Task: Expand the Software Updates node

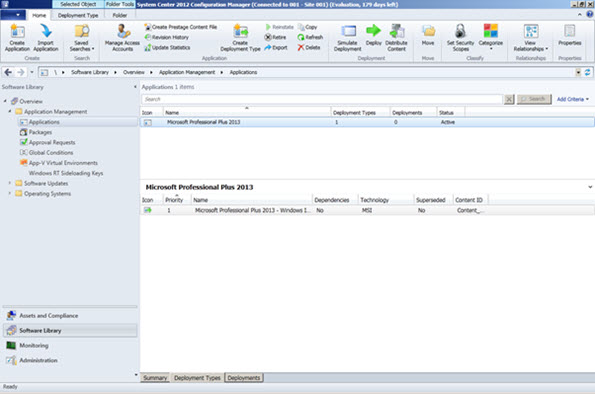Action: point(10,183)
